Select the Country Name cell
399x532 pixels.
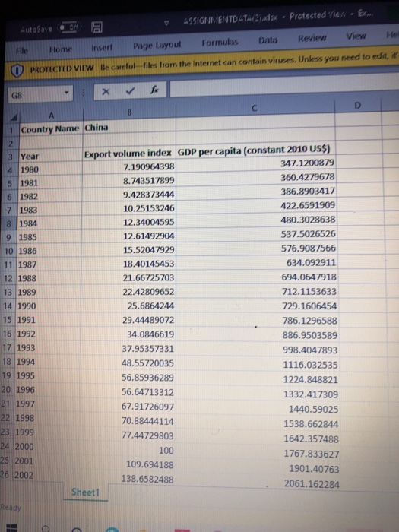coord(50,129)
